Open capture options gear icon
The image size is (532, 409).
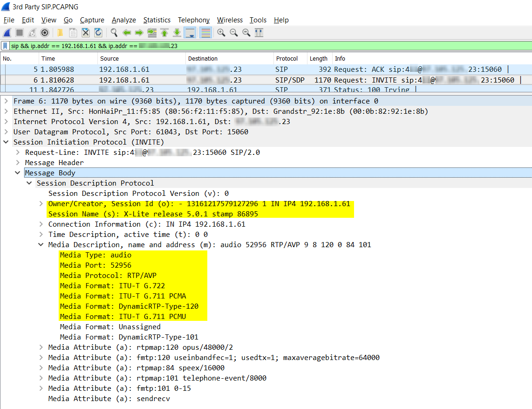(45, 33)
